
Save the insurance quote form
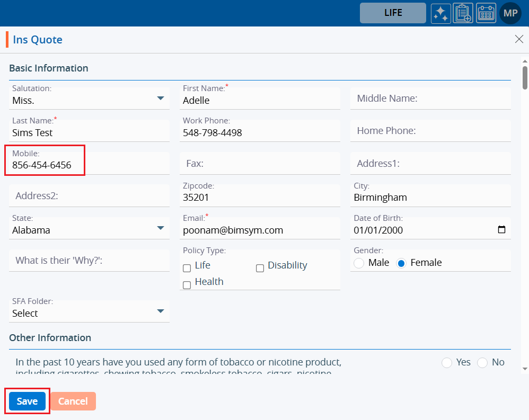click(x=27, y=401)
